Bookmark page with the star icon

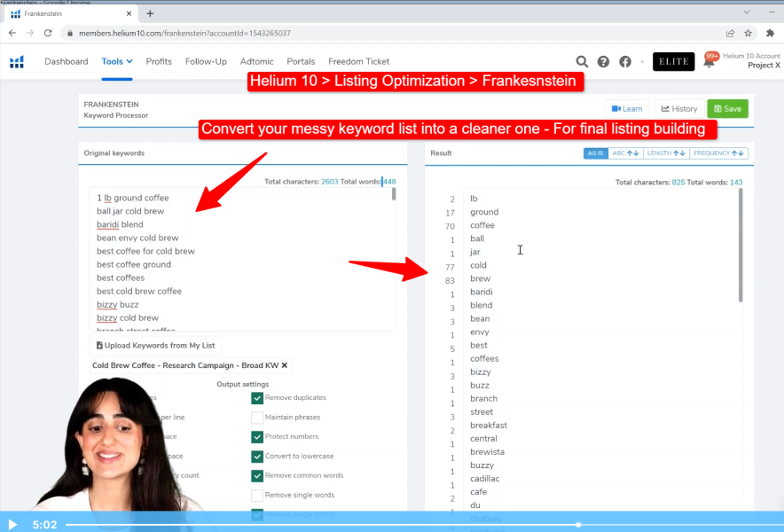(748, 33)
